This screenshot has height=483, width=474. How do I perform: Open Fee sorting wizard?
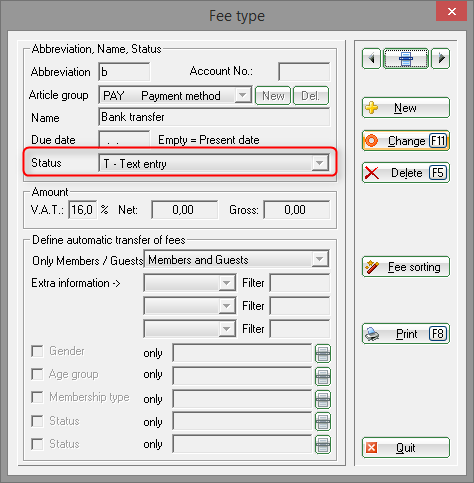point(406,267)
